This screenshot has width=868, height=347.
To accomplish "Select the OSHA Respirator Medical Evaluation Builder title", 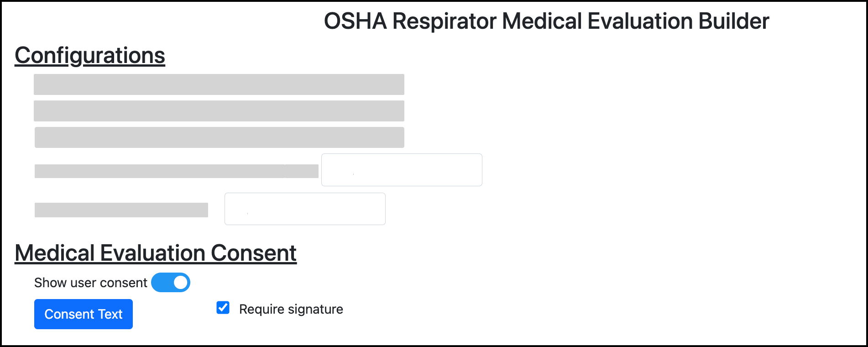I will (x=546, y=20).
